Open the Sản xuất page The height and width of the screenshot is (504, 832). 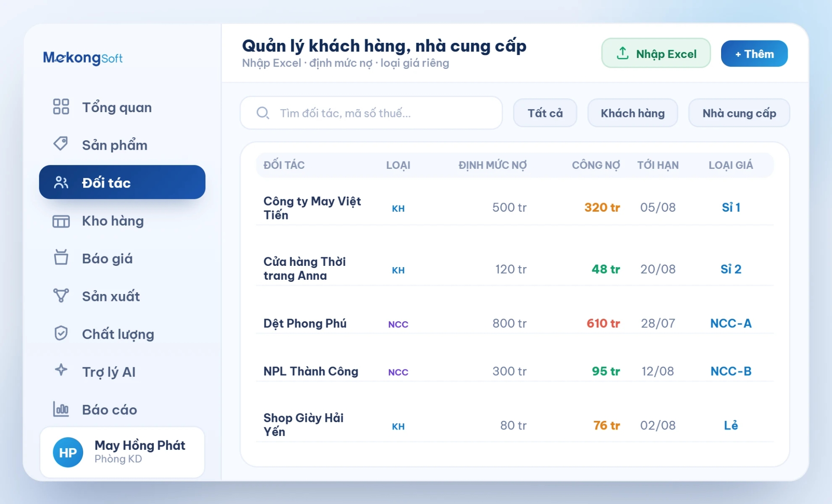click(x=122, y=296)
